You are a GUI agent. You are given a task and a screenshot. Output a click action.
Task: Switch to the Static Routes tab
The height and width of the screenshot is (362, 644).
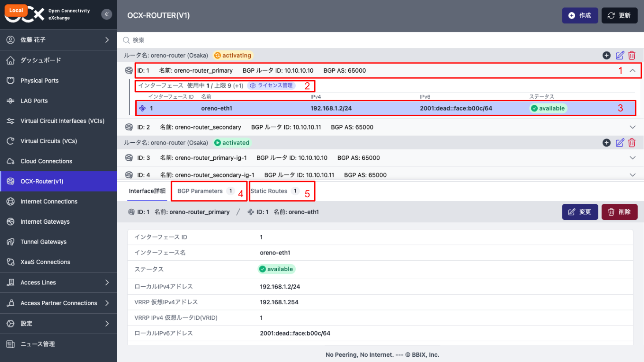pos(275,191)
